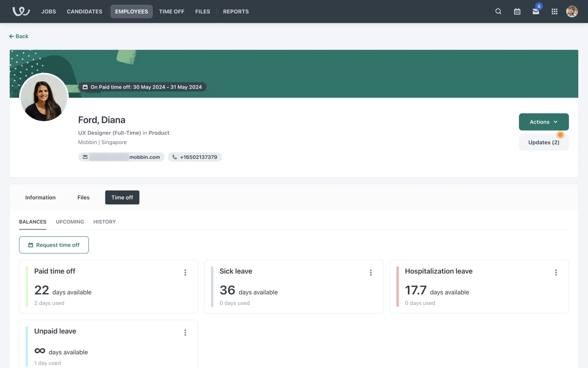
Task: Switch to the History sub-tab
Action: 104,222
